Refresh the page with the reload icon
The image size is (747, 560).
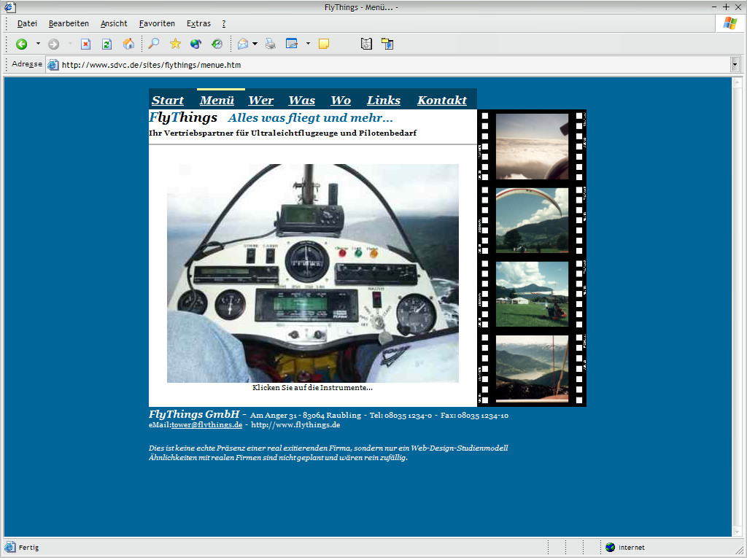(107, 44)
